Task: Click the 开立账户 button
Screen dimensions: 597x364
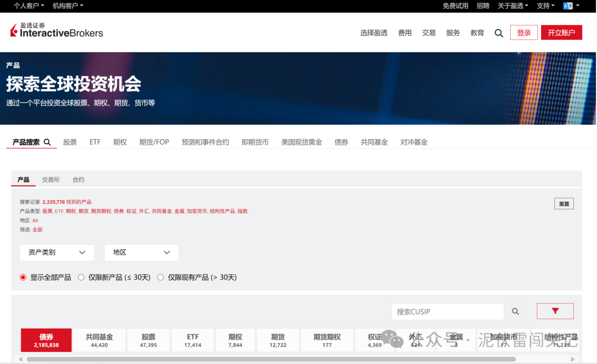Action: point(561,33)
